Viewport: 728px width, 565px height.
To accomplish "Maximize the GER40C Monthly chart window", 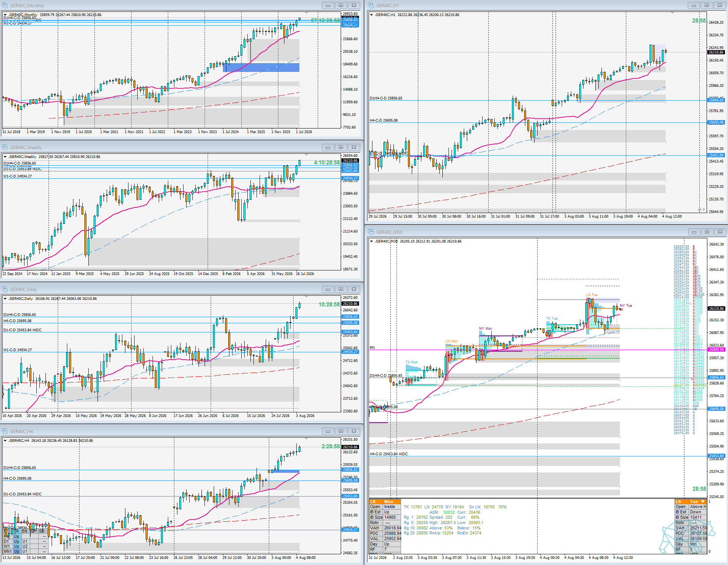I will (x=341, y=5).
